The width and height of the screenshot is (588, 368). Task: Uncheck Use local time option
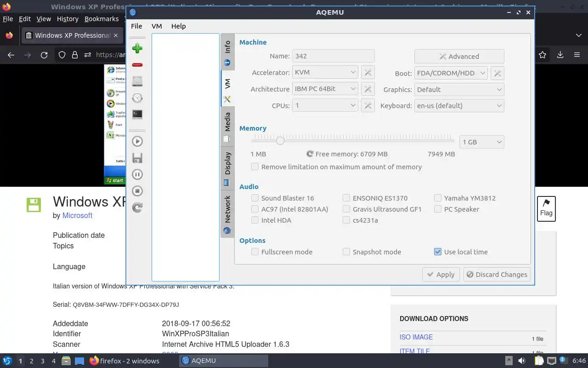(438, 252)
